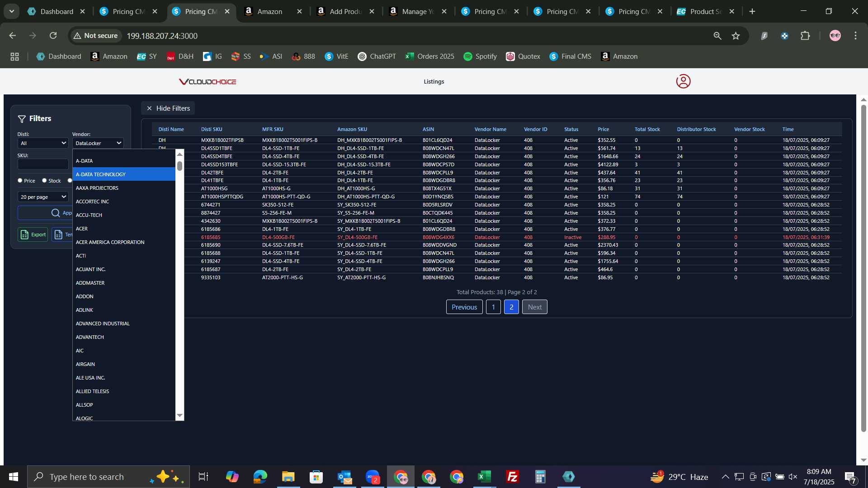Show hidden system tray icons chevron
The height and width of the screenshot is (488, 868).
725,477
